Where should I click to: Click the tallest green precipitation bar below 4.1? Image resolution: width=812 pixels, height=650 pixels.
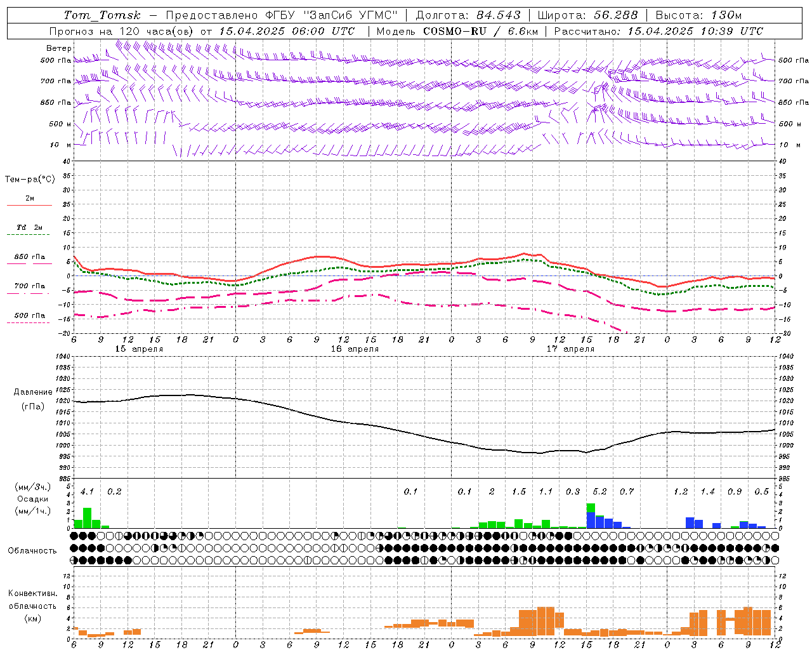88,518
